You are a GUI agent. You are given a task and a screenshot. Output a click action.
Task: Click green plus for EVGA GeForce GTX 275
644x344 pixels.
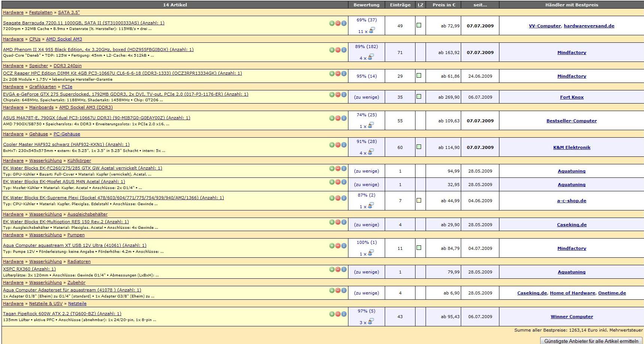(x=332, y=95)
